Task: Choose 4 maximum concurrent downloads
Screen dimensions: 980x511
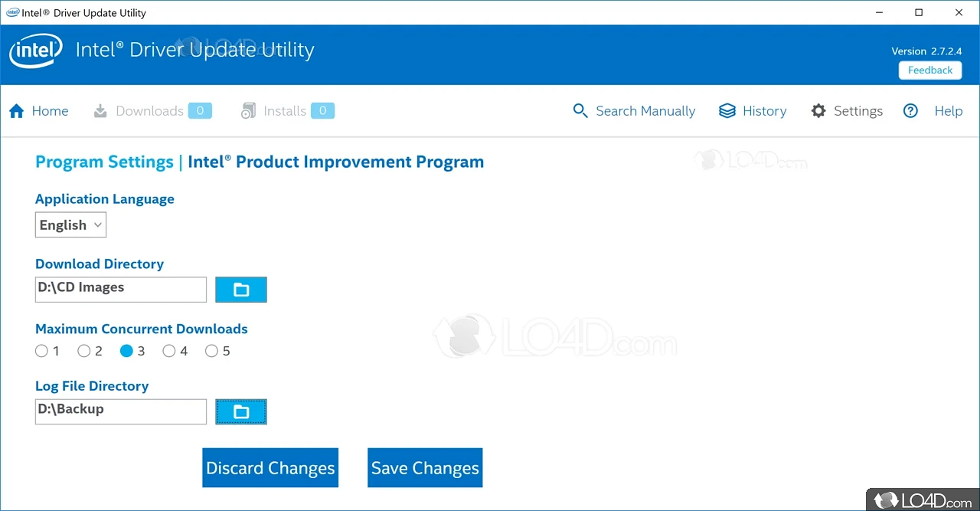Action: pyautogui.click(x=168, y=352)
